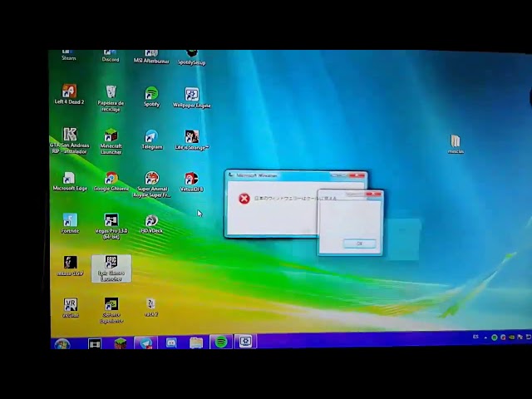Click the Epic Games Launcher desktop icon
This screenshot has height=399, width=532.
click(111, 264)
